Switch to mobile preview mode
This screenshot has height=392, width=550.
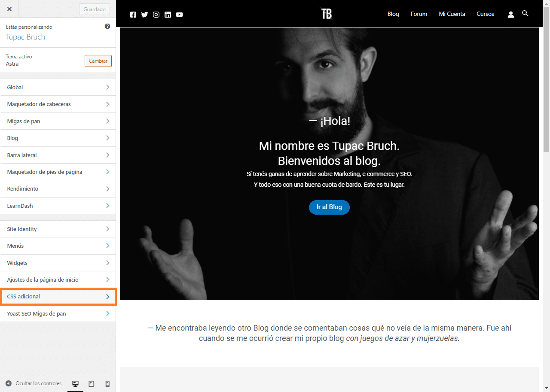point(107,383)
